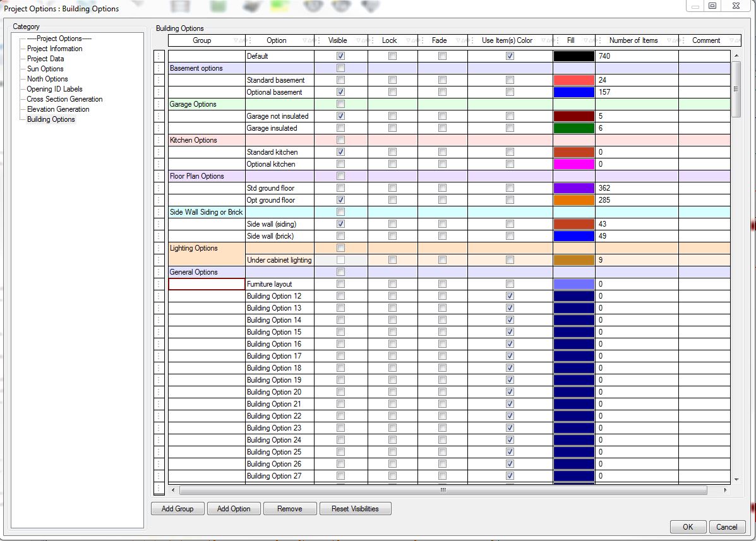Click the leftmost window-style toolbar icon
The image size is (756, 541).
click(x=180, y=6)
